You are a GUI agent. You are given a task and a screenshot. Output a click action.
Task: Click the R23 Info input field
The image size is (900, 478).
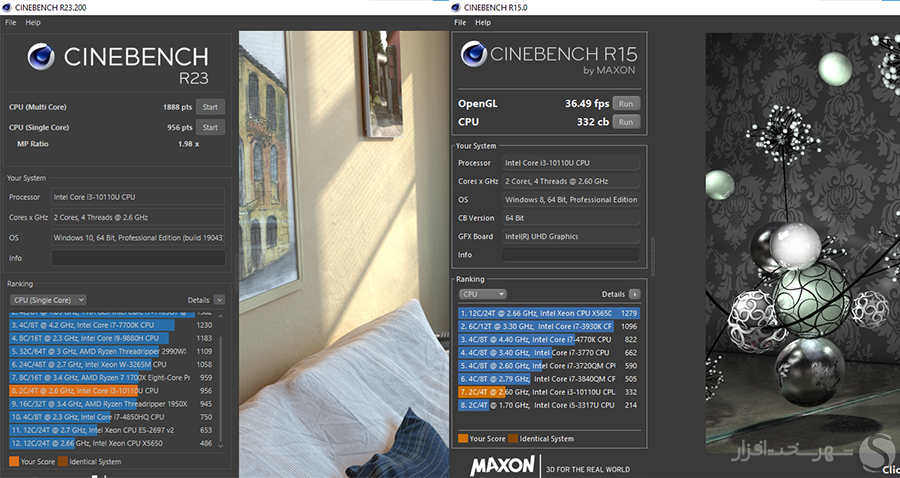point(138,258)
